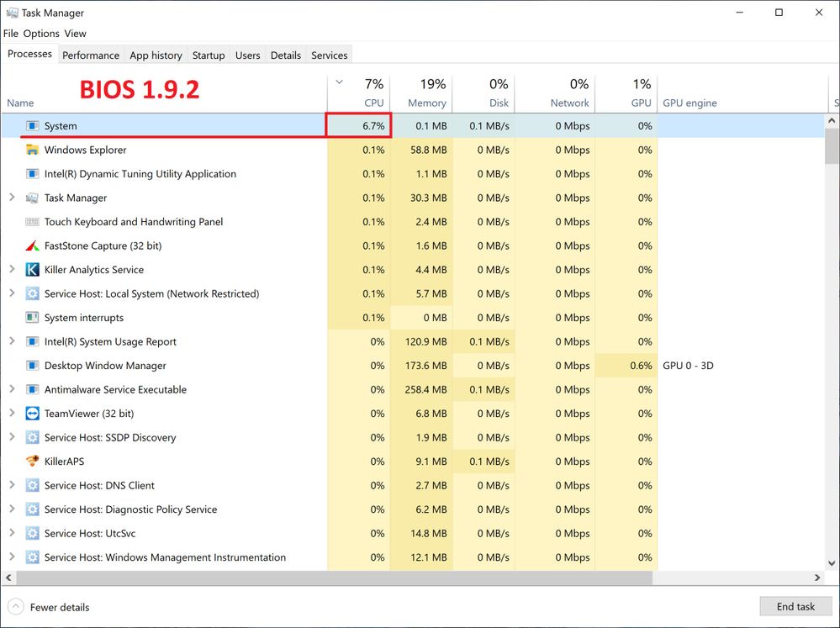Expand Service Host: SSDP Discovery

(12, 437)
